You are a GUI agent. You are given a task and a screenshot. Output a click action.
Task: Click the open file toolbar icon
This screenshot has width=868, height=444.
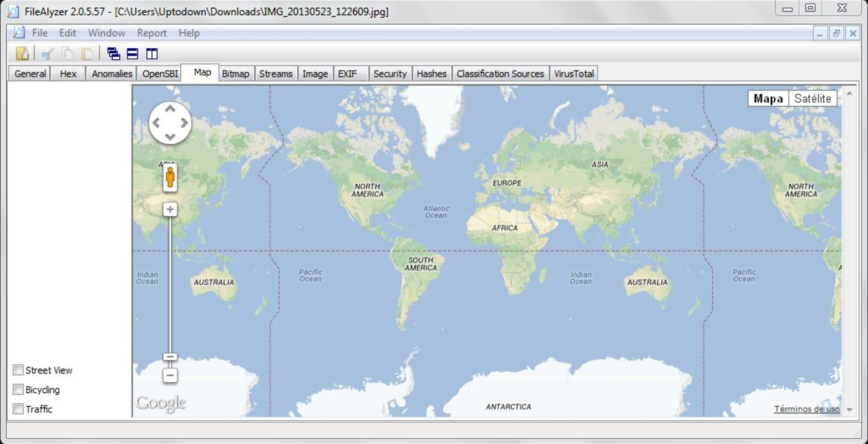click(22, 53)
